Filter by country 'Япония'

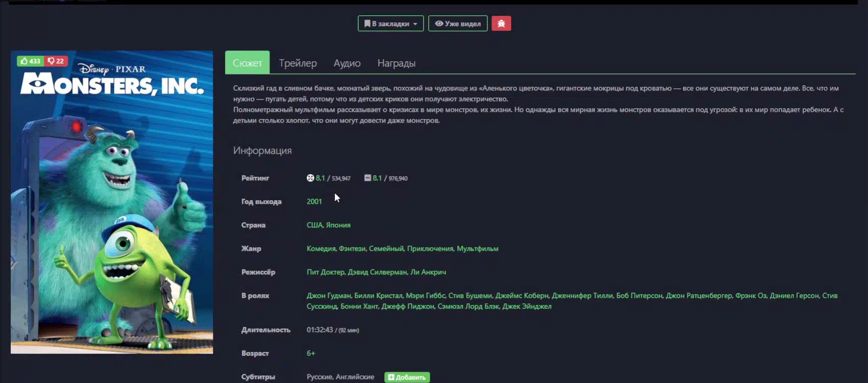point(338,225)
